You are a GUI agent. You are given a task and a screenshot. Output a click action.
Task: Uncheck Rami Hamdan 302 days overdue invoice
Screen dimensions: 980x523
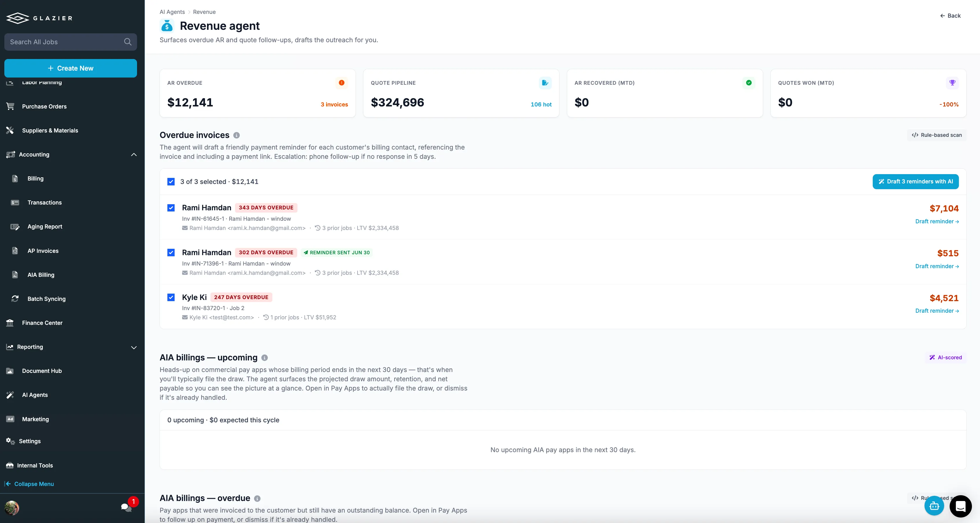point(171,252)
